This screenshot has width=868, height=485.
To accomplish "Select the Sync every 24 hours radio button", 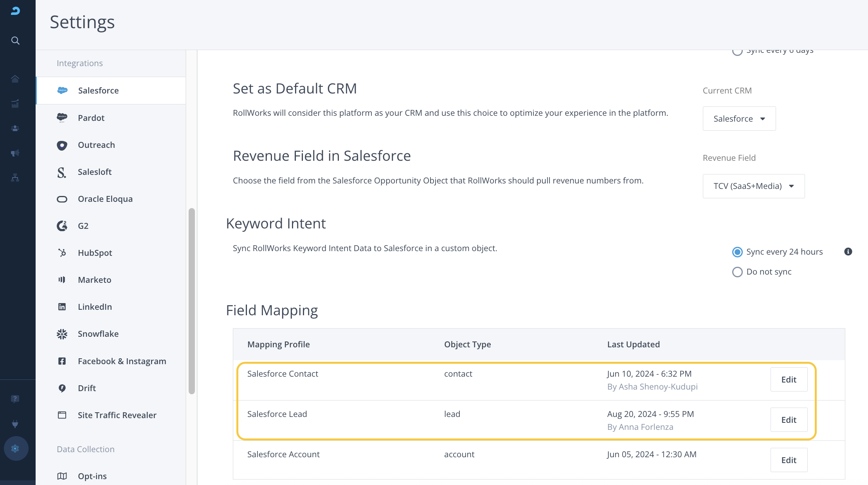I will pos(737,252).
